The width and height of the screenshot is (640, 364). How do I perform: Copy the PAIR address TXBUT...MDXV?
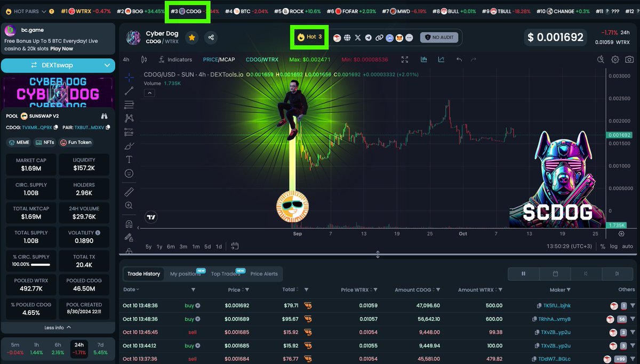point(108,127)
